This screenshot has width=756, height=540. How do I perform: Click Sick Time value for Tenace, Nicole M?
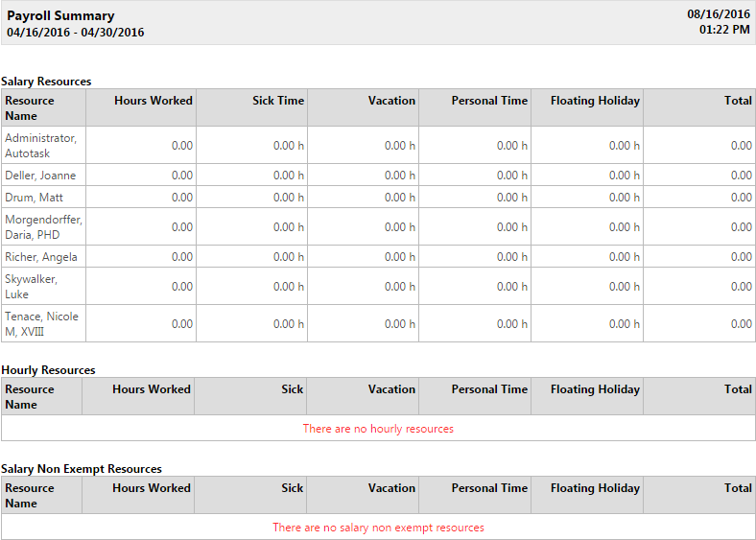tap(289, 324)
